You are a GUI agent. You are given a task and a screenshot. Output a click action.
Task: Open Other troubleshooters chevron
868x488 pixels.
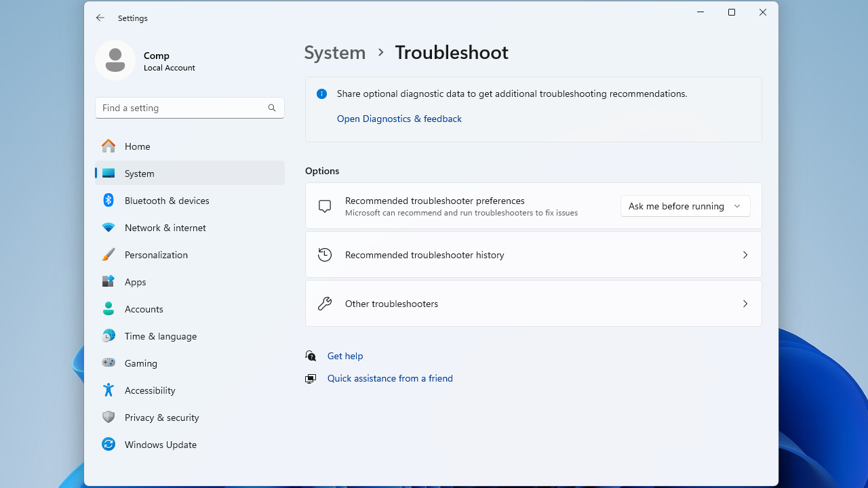(745, 304)
